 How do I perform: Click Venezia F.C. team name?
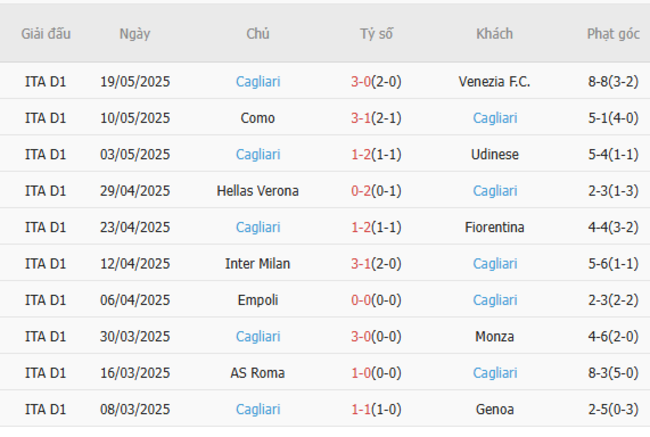click(495, 81)
